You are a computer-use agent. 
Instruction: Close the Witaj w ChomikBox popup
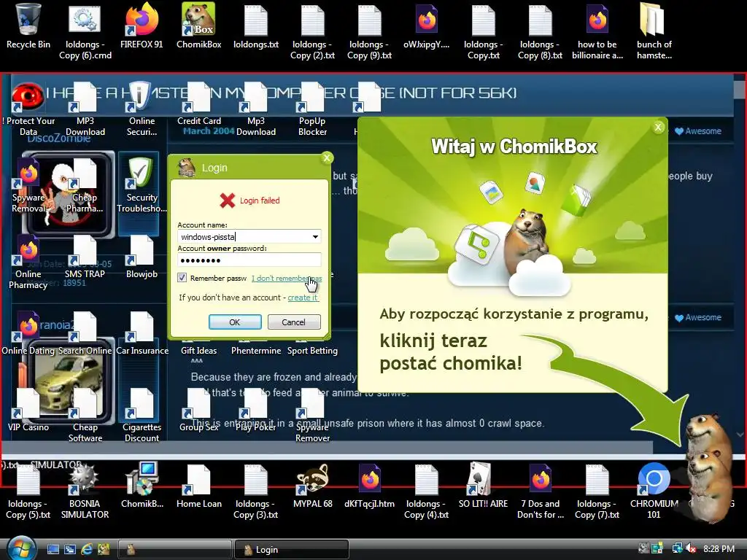[x=658, y=127]
